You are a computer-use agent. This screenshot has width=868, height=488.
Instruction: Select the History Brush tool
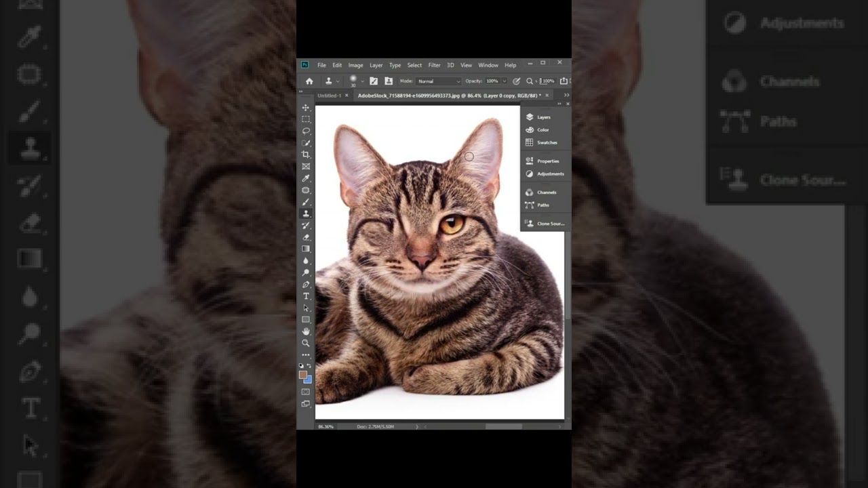(x=306, y=225)
